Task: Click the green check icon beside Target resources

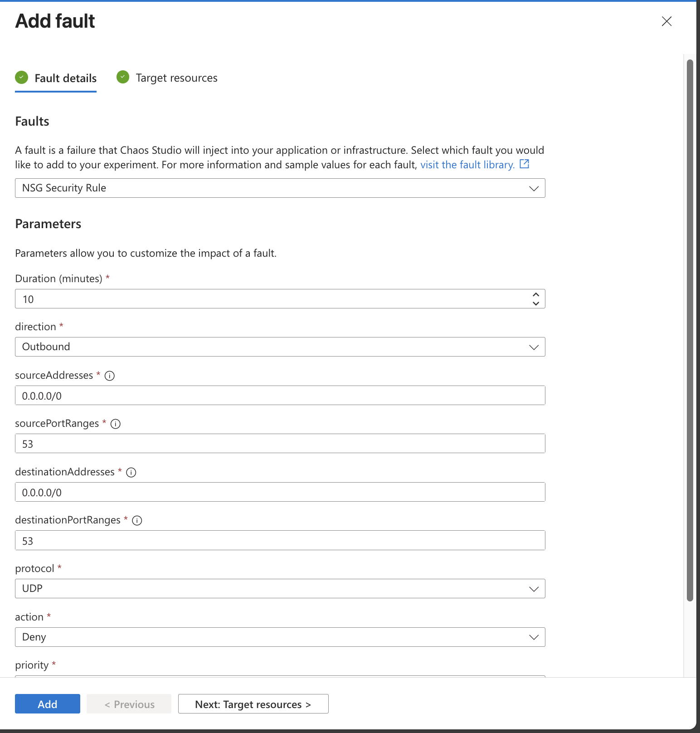Action: [x=123, y=77]
